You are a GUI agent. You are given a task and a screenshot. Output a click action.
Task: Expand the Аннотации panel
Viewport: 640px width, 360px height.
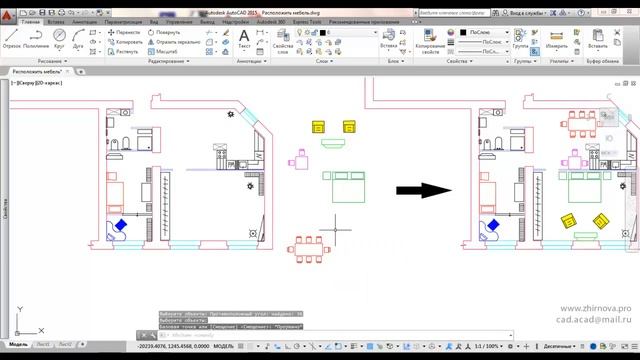click(x=251, y=61)
